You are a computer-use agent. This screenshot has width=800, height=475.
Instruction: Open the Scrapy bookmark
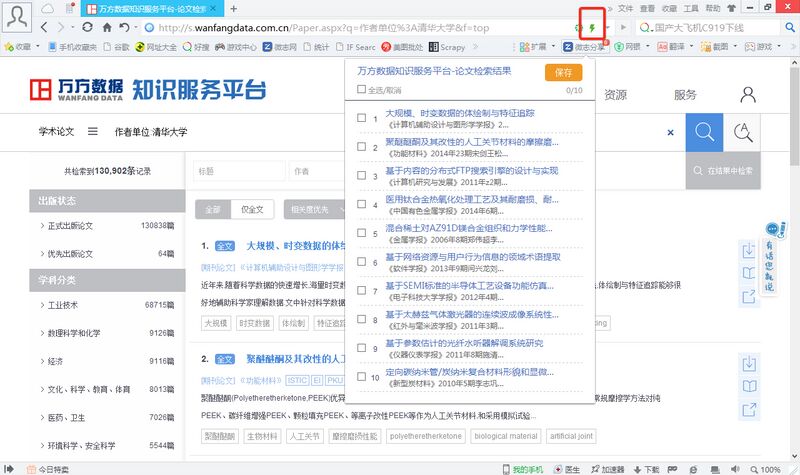point(447,47)
